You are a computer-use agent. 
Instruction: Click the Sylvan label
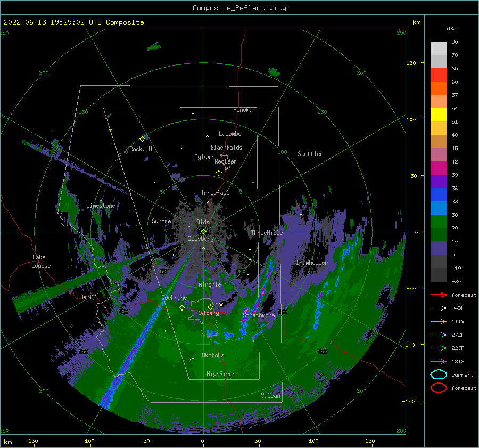204,157
